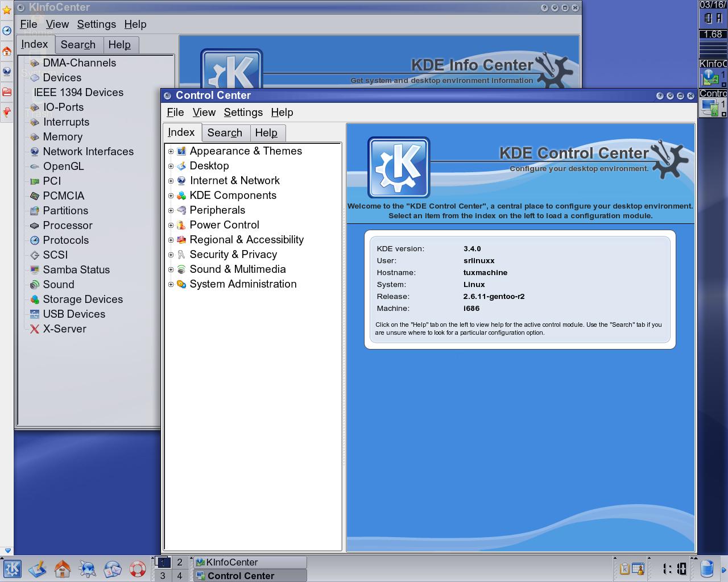Click the Desktop category icon

coord(181,166)
